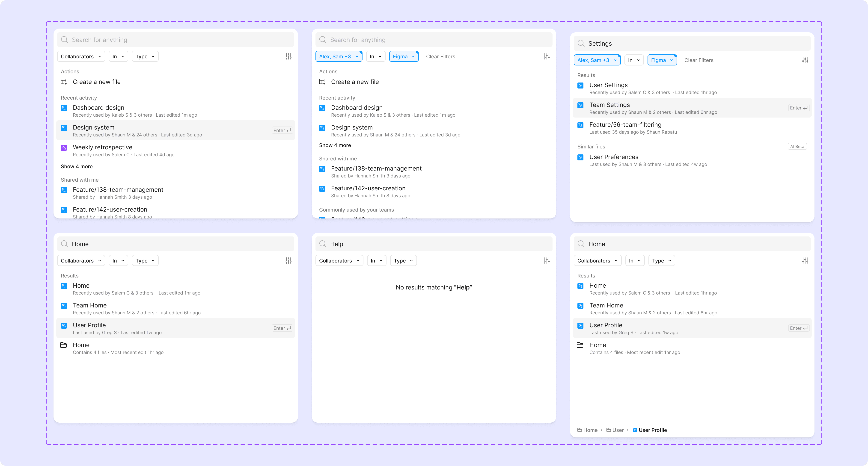Click the Settings search input field
Screen dimensions: 868x466
click(x=692, y=43)
